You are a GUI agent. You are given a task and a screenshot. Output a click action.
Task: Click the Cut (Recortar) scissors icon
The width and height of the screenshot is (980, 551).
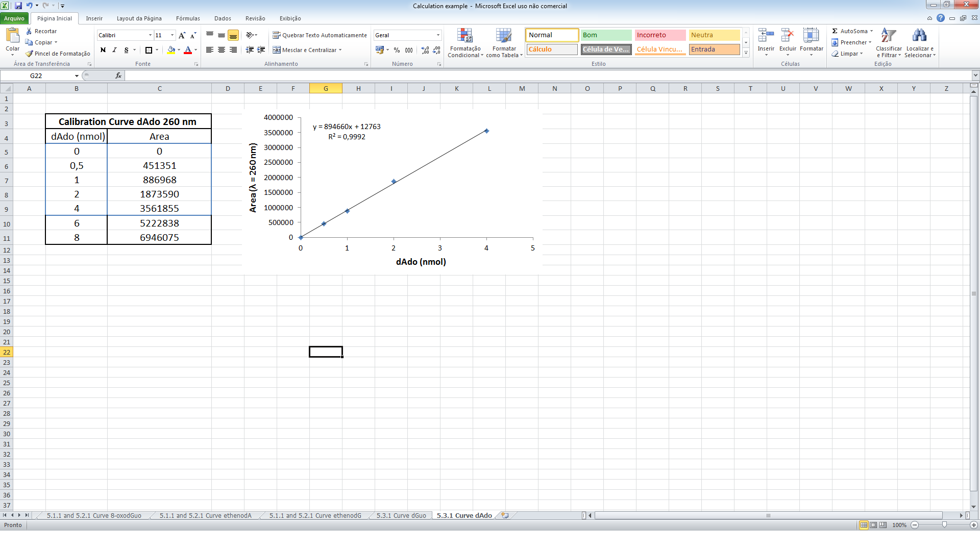pos(29,31)
